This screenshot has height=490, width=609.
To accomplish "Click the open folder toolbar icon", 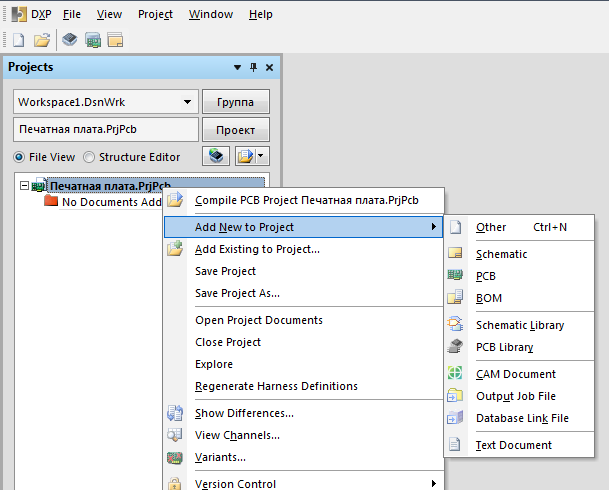I will (x=42, y=40).
